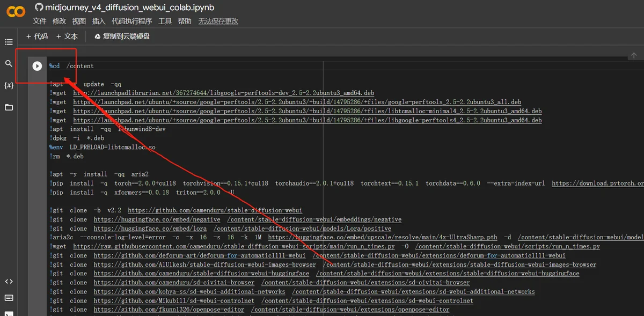This screenshot has height=316, width=644.
Task: Open the 代码执行程序 menu
Action: (132, 21)
